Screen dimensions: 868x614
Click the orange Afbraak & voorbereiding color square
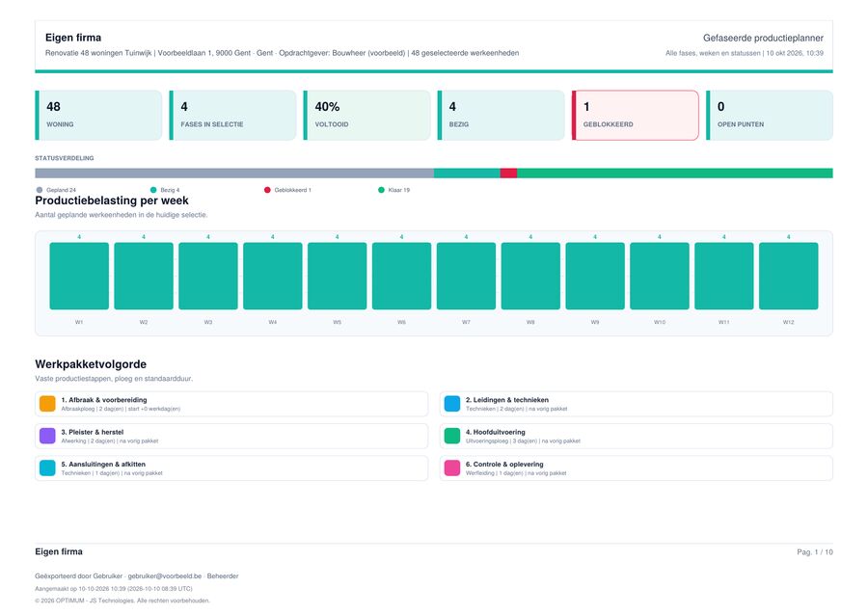pyautogui.click(x=47, y=404)
